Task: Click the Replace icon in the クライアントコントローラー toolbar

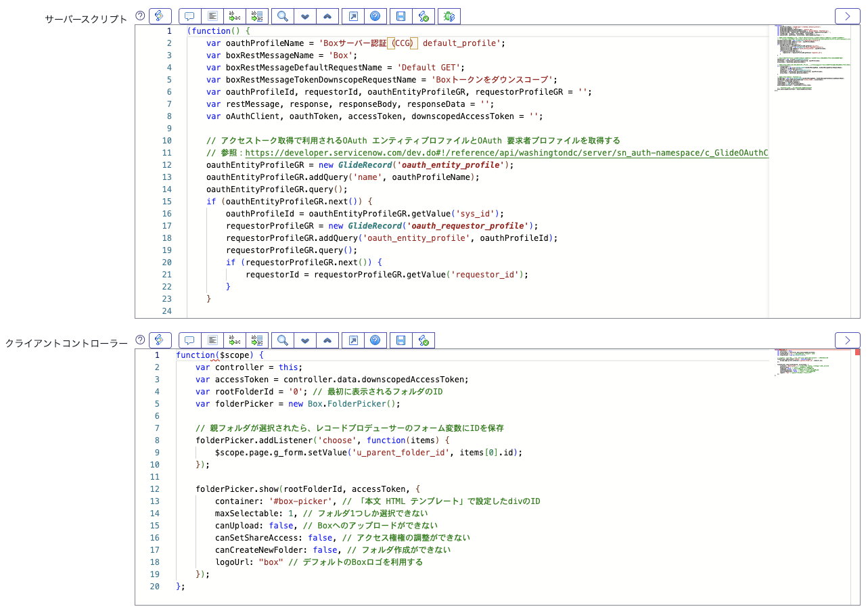Action: click(x=235, y=340)
